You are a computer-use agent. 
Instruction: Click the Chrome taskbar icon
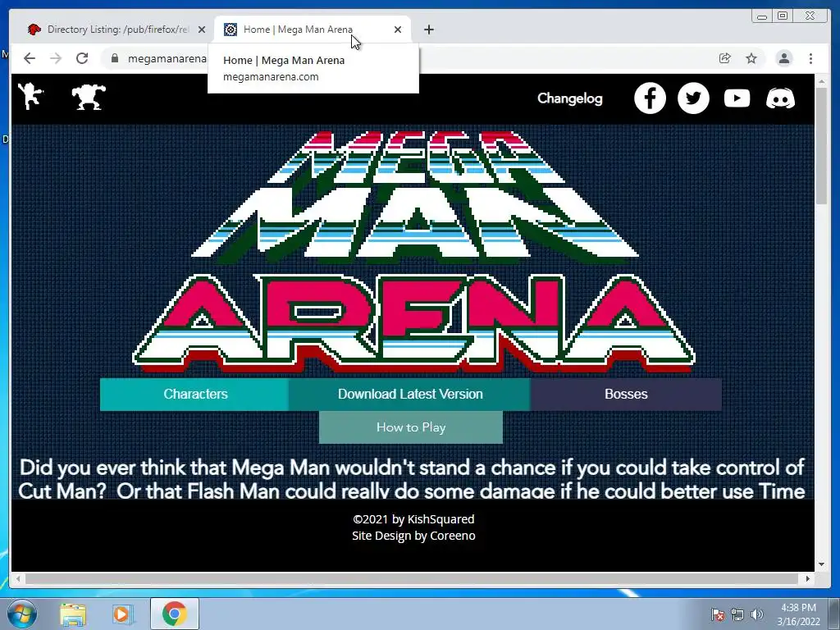[x=174, y=614]
